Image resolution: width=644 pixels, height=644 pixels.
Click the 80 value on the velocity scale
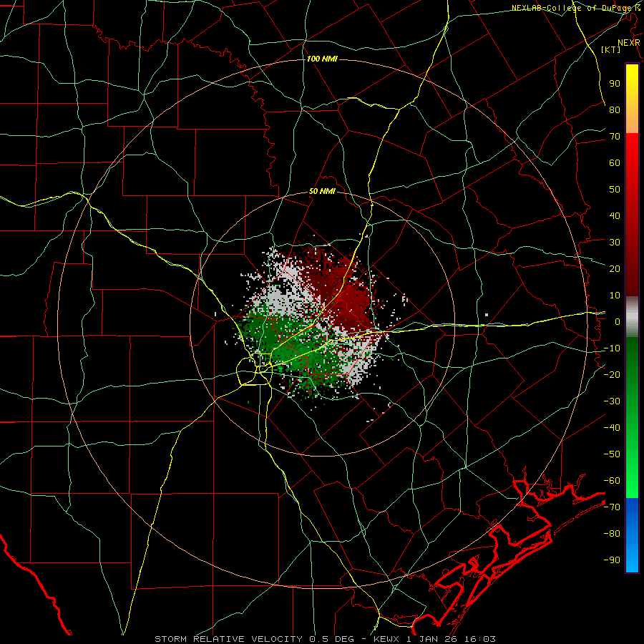click(x=615, y=109)
